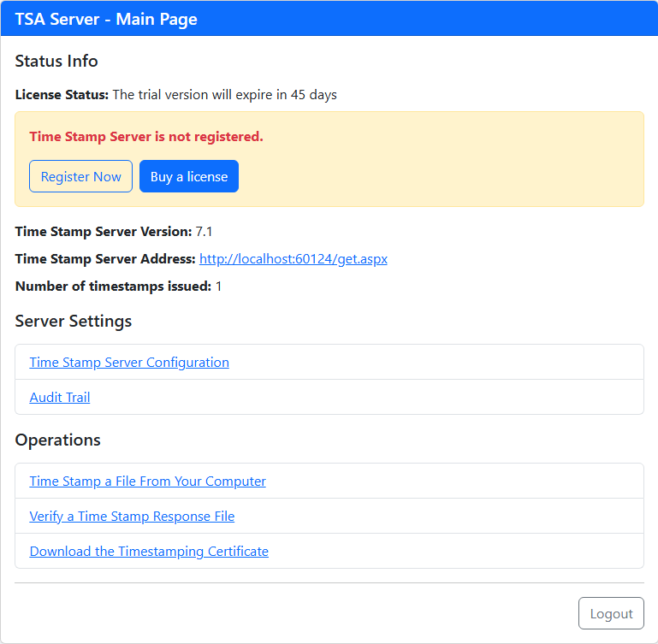Click the TSA Server - Main Page header title

[x=106, y=20]
